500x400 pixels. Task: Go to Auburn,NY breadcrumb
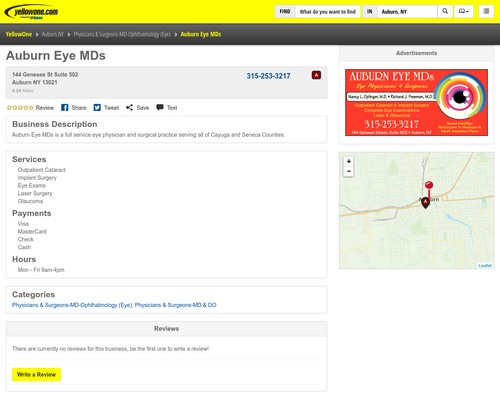pyautogui.click(x=53, y=34)
